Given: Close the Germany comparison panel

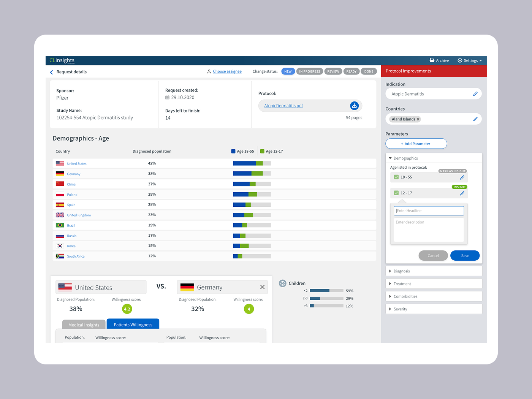Looking at the screenshot, I should pos(262,287).
